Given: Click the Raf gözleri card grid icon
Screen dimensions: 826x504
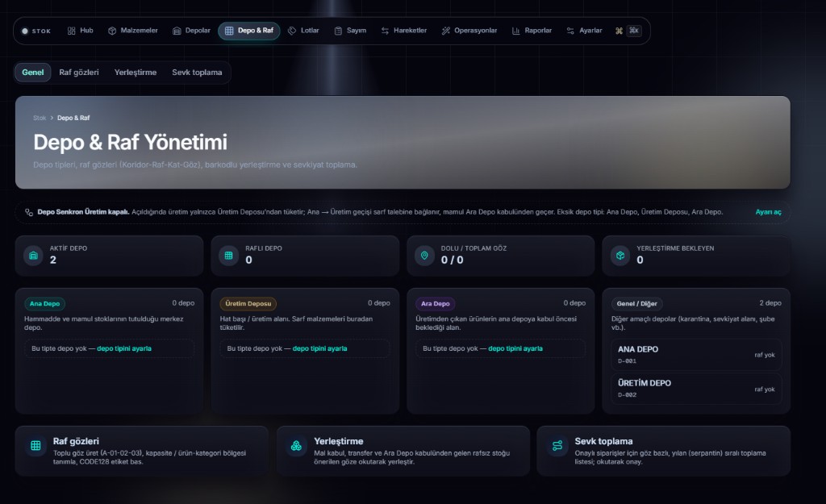Looking at the screenshot, I should pos(35,446).
